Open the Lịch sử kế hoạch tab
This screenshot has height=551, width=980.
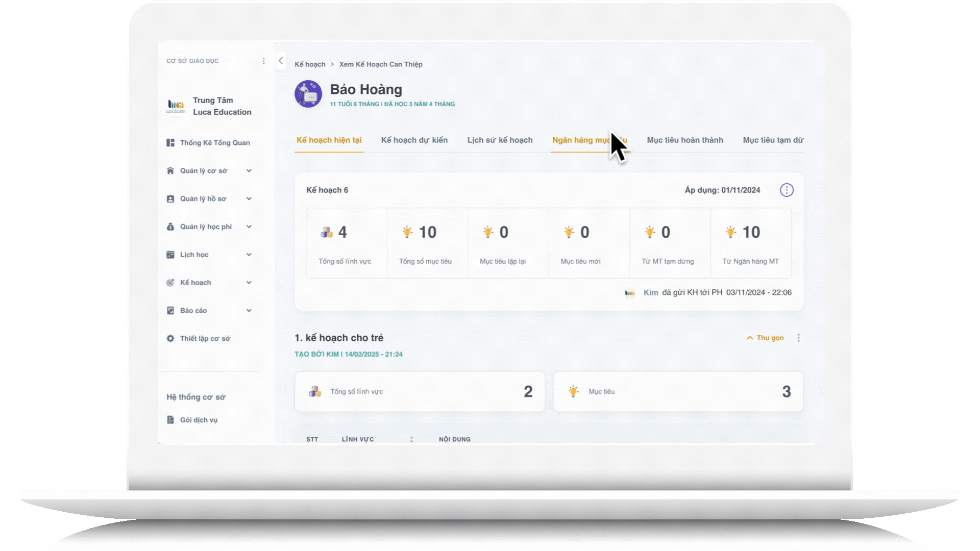point(500,140)
